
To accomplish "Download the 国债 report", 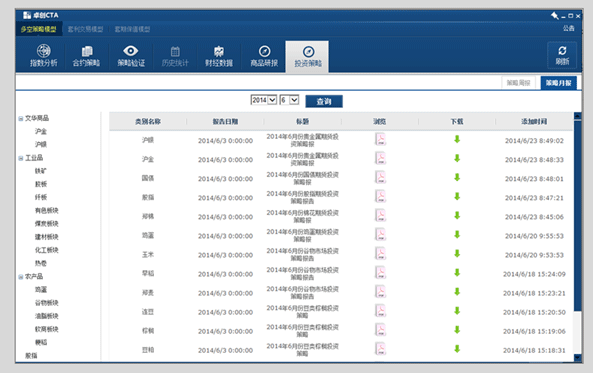I will click(x=457, y=177).
